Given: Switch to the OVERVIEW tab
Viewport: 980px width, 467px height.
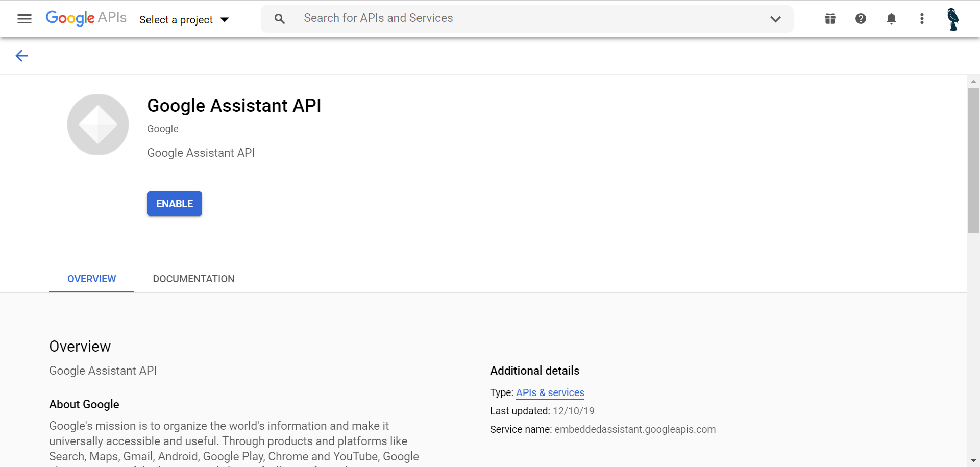Looking at the screenshot, I should tap(92, 279).
